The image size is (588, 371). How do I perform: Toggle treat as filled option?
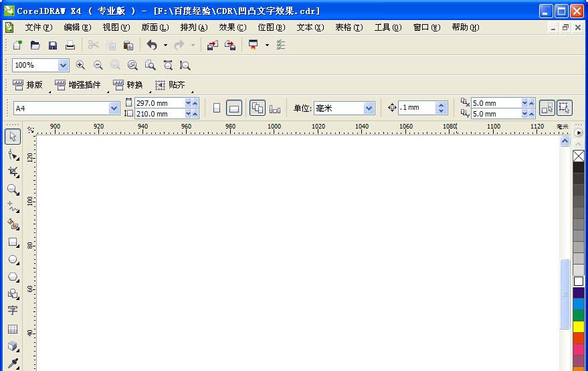(x=547, y=108)
